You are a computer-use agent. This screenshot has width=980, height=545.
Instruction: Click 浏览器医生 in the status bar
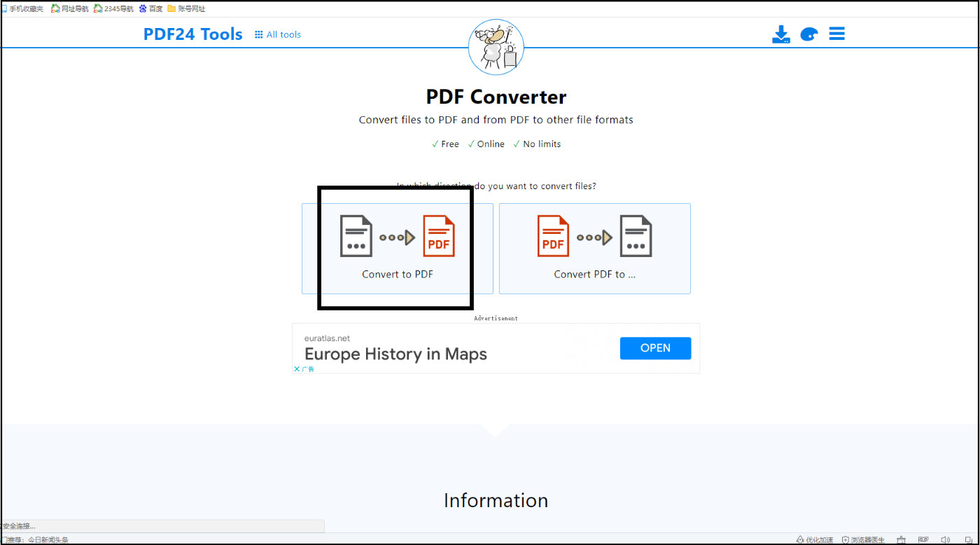pos(863,539)
